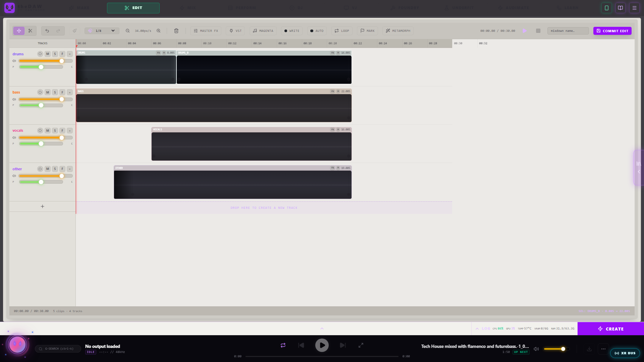Open the phone view icon in the top right
Image resolution: width=644 pixels, height=362 pixels.
coord(606,8)
